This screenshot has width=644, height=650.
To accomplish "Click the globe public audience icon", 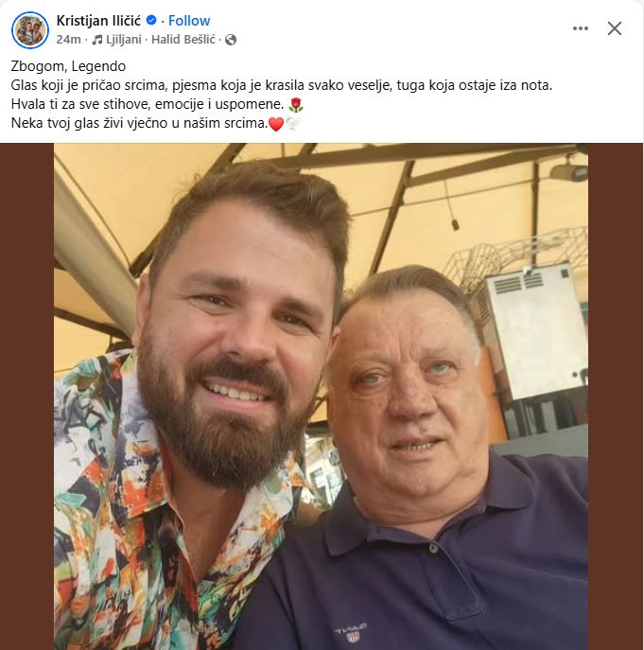I will click(x=231, y=40).
